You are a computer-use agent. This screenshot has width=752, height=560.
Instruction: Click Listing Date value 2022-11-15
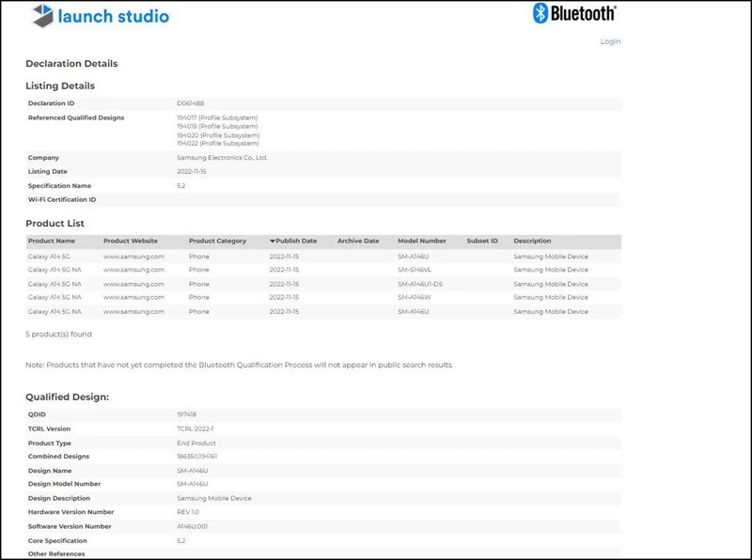tap(192, 171)
